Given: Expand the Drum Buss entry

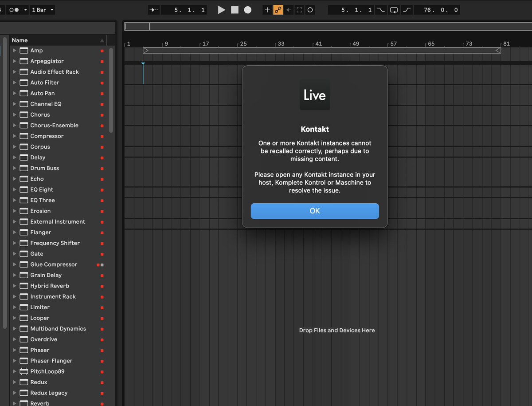Looking at the screenshot, I should [15, 168].
